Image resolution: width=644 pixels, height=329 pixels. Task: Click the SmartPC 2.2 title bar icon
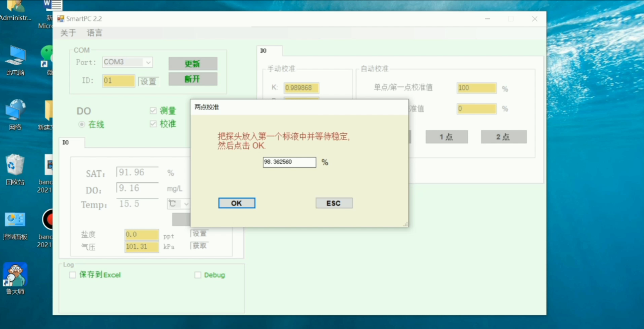(61, 19)
